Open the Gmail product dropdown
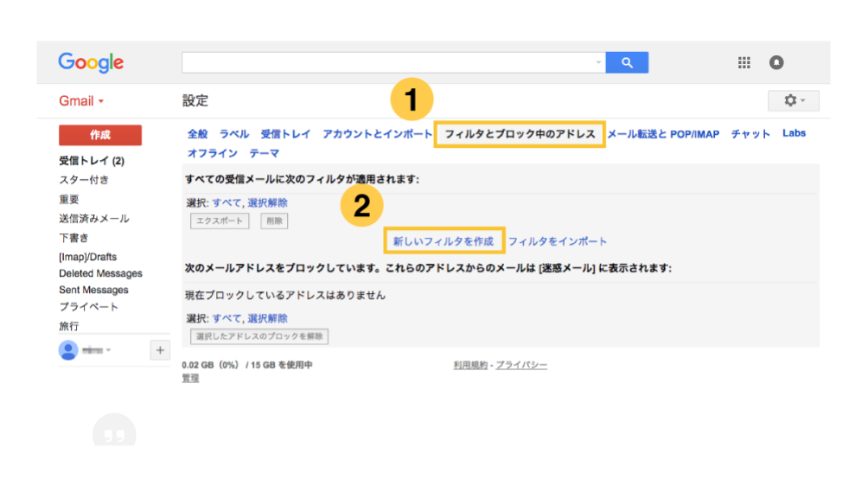 tap(81, 101)
